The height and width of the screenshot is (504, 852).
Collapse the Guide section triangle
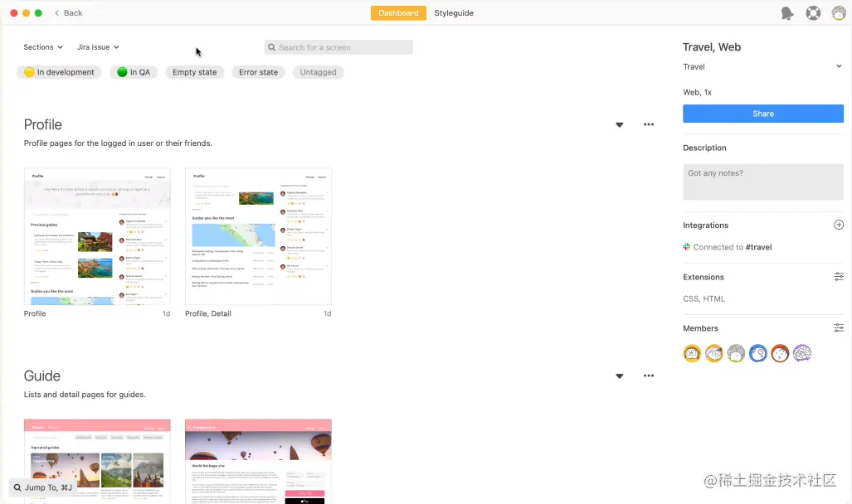point(620,376)
